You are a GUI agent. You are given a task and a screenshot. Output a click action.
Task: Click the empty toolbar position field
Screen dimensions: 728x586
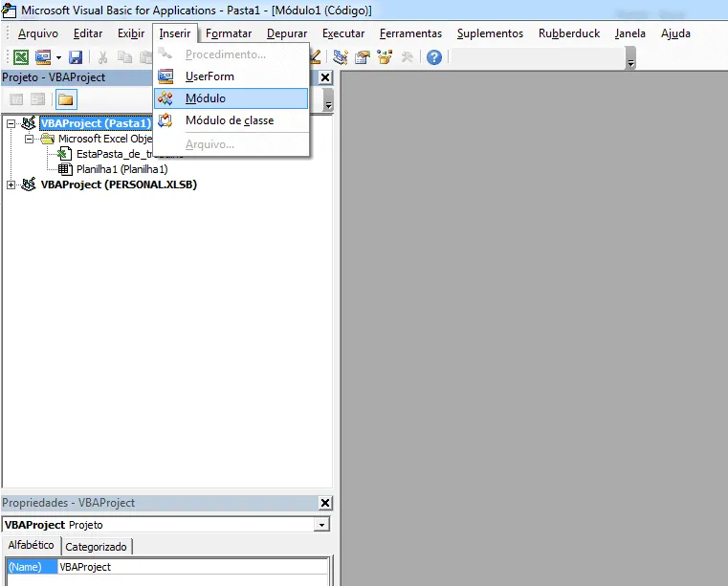click(x=538, y=57)
